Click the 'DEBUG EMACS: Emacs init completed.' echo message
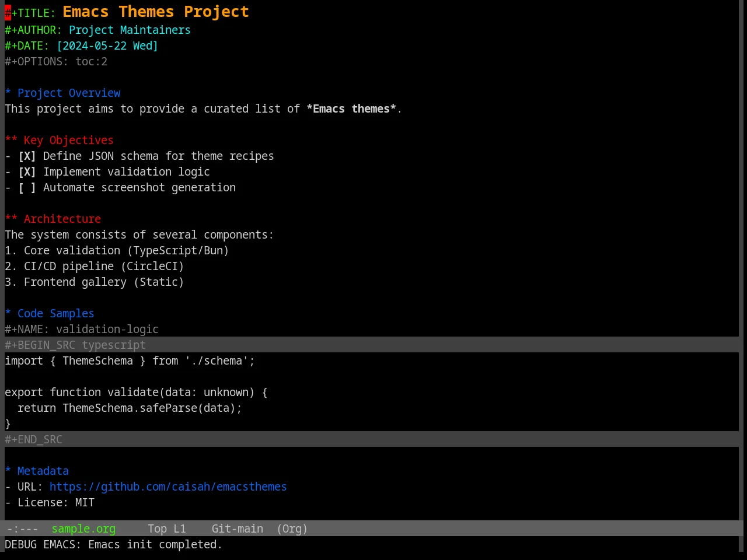 (x=114, y=544)
